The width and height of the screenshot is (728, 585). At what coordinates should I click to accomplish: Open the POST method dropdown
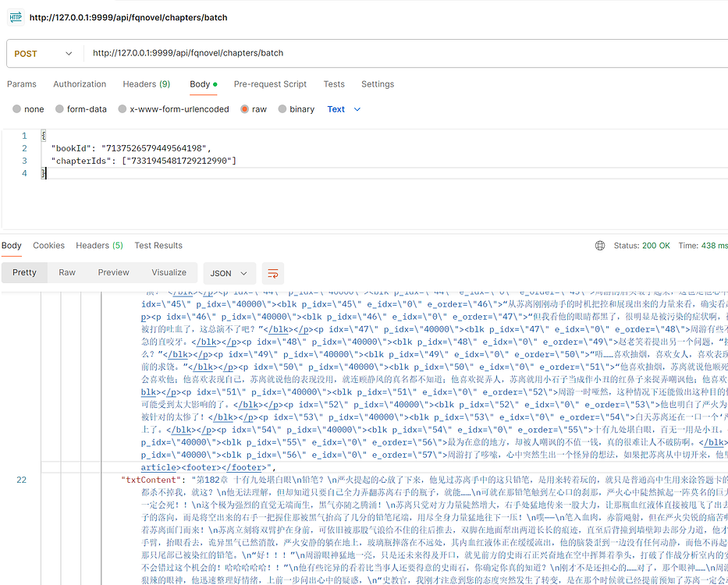coord(43,54)
